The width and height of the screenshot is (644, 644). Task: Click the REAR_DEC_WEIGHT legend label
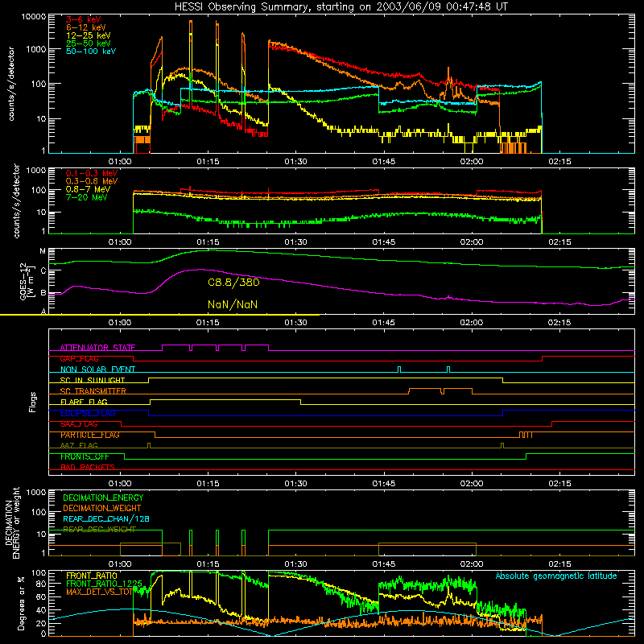[x=99, y=530]
